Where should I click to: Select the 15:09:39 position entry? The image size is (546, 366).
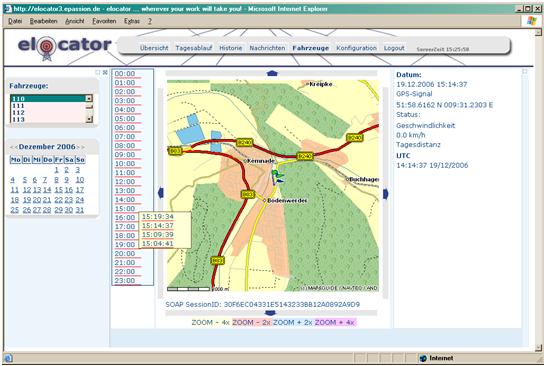point(157,235)
